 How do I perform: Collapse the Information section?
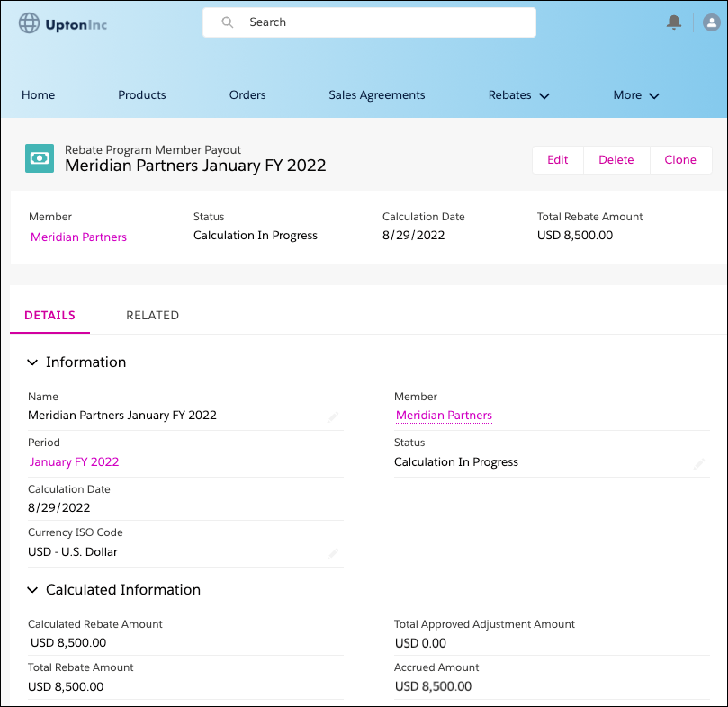32,362
